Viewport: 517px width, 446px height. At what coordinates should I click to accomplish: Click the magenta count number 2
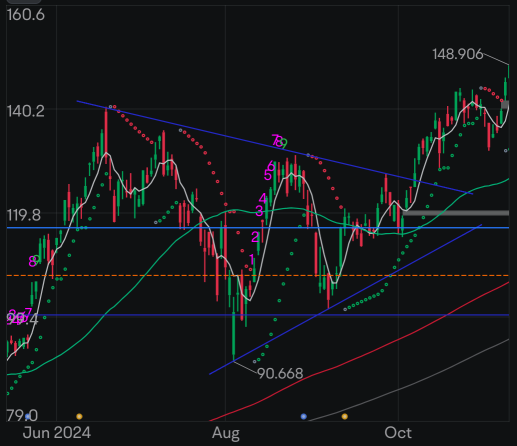[x=255, y=237]
